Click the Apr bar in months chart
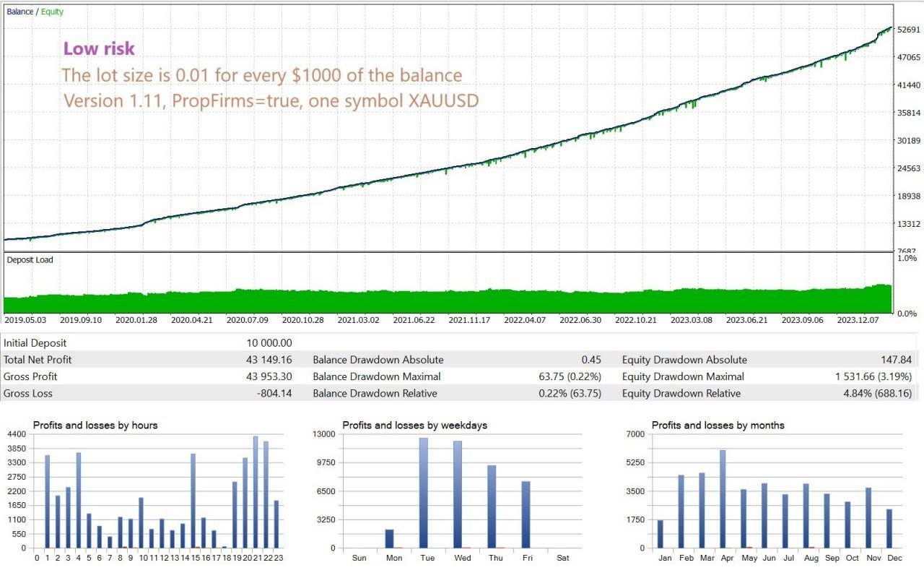Screen dimensions: 924x578 [x=722, y=499]
